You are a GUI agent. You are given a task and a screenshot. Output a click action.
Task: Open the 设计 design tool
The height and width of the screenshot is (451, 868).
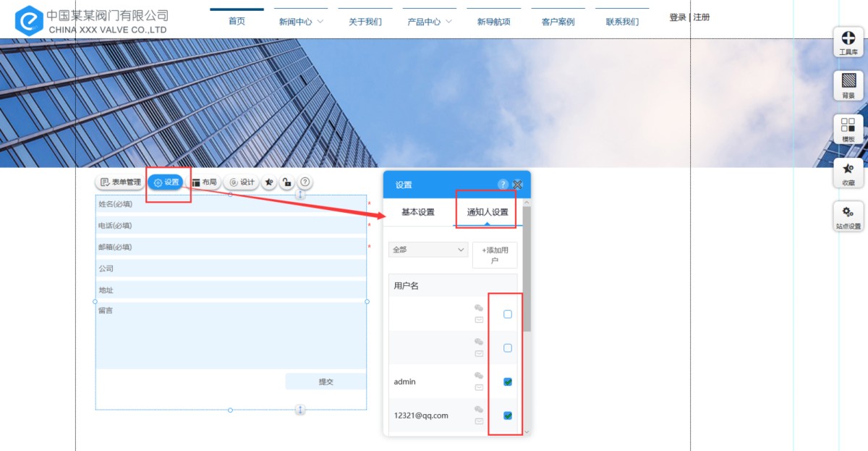(242, 182)
